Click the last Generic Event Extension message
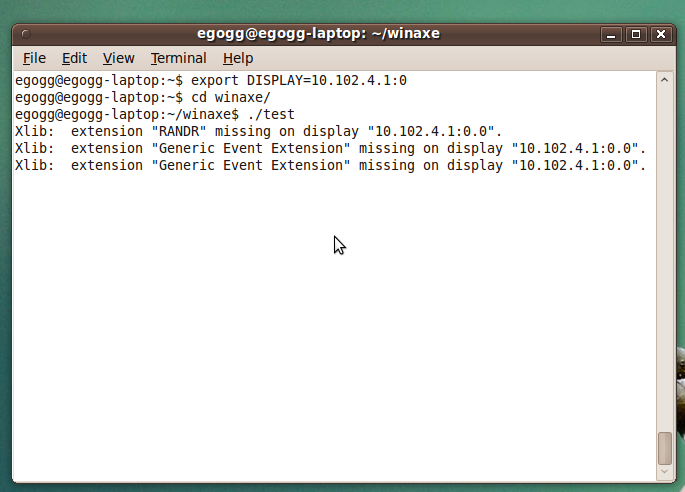Image resolution: width=685 pixels, height=492 pixels. (x=330, y=166)
